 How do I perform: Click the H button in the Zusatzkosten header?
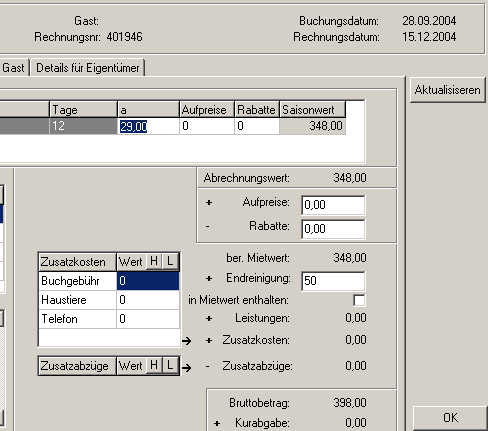tap(154, 261)
